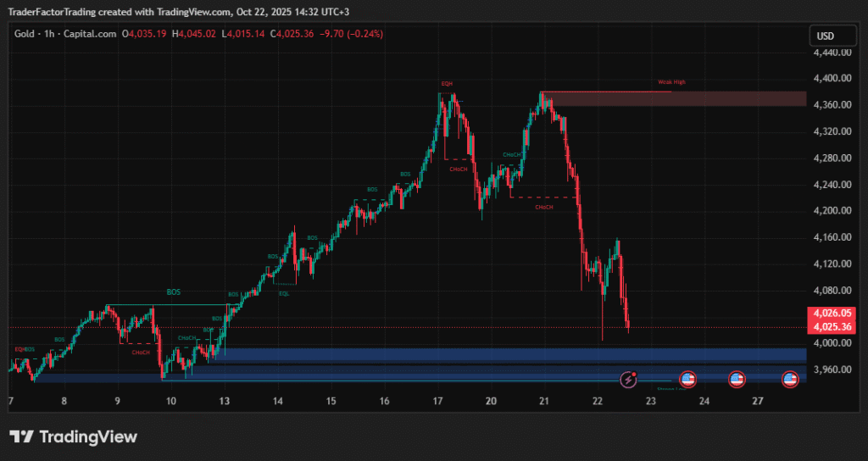Screen dimensions: 868x461
Task: Select the EQH label at the peak
Action: pyautogui.click(x=447, y=83)
